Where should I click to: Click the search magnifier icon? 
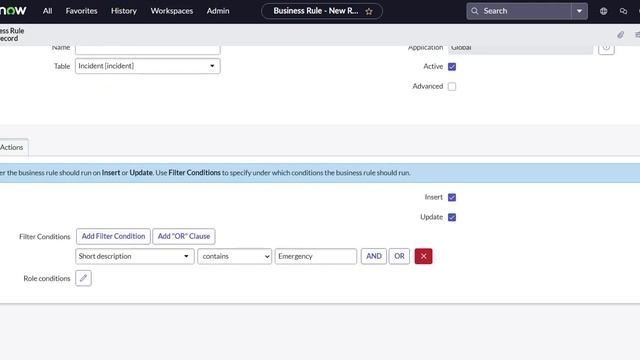(x=474, y=11)
